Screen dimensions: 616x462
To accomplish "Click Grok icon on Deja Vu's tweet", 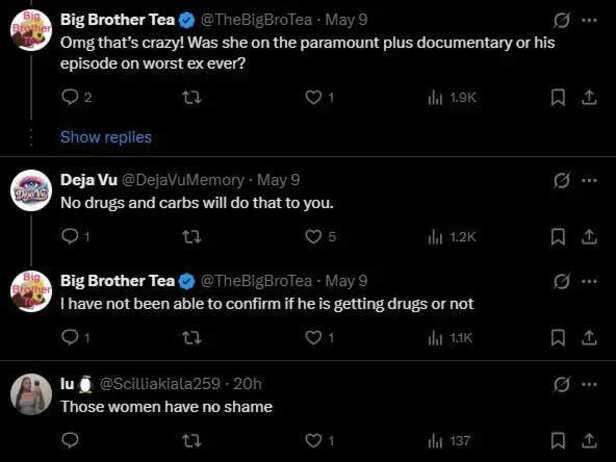I will click(x=561, y=181).
